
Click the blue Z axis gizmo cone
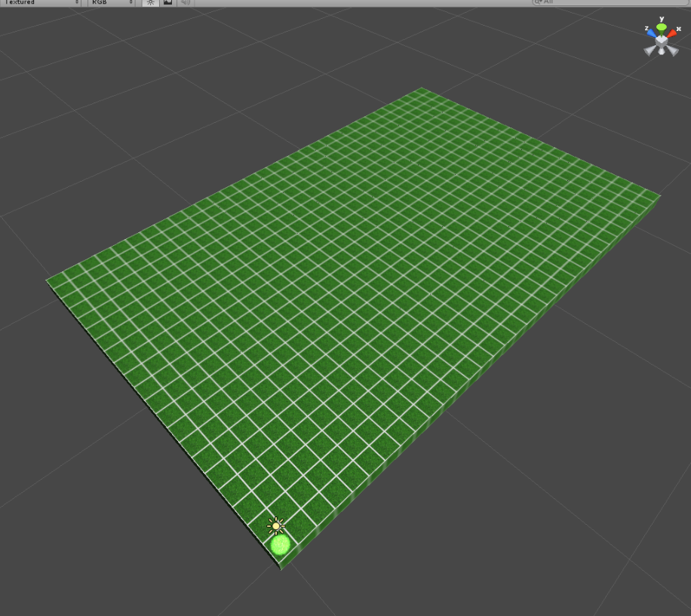point(651,33)
